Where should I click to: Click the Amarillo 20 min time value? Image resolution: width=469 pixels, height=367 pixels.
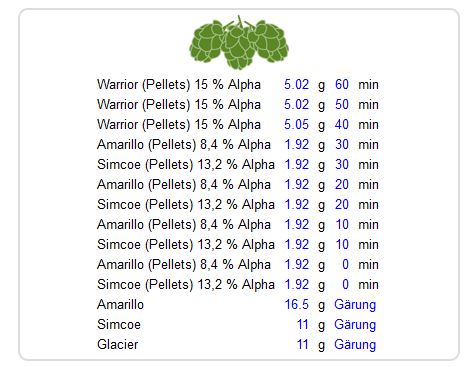point(342,184)
